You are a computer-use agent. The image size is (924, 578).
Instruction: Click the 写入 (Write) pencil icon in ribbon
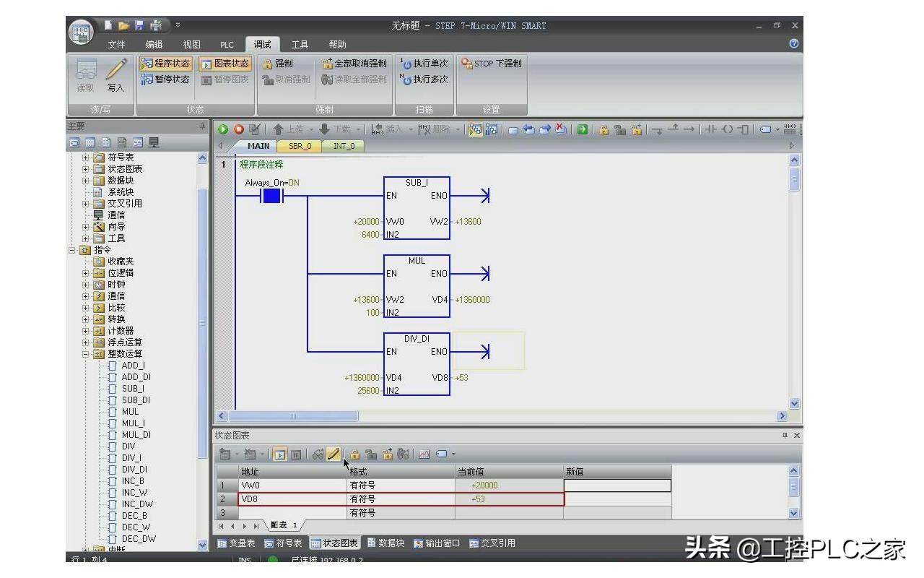115,75
